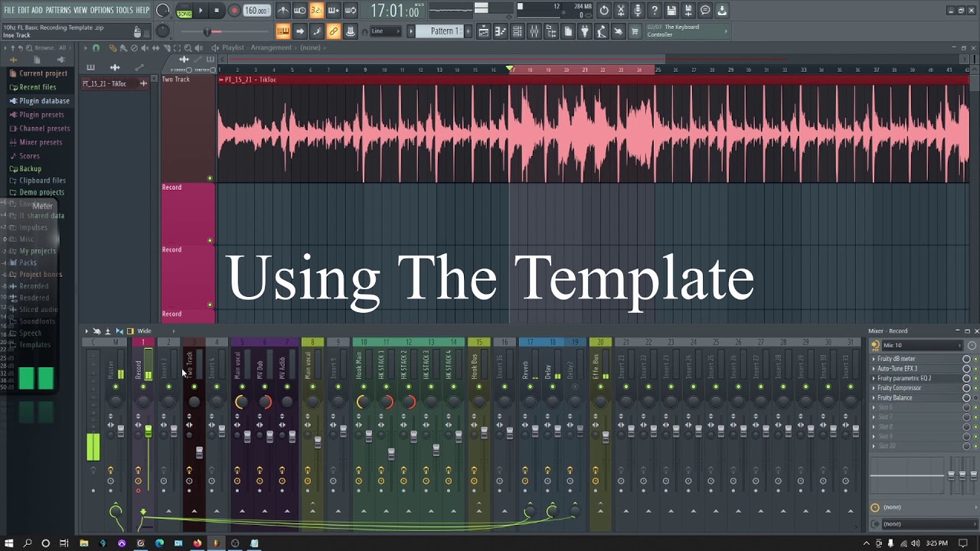Viewport: 980px width, 551px height.
Task: Adjust the Two Track volume fader
Action: pos(199,453)
